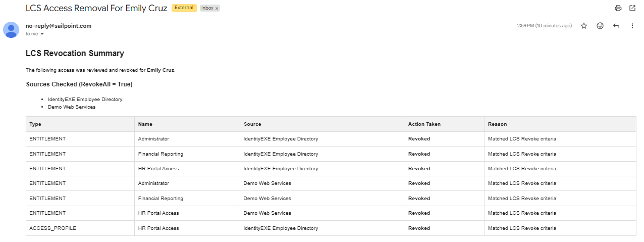Select the email subject line text

click(96, 8)
